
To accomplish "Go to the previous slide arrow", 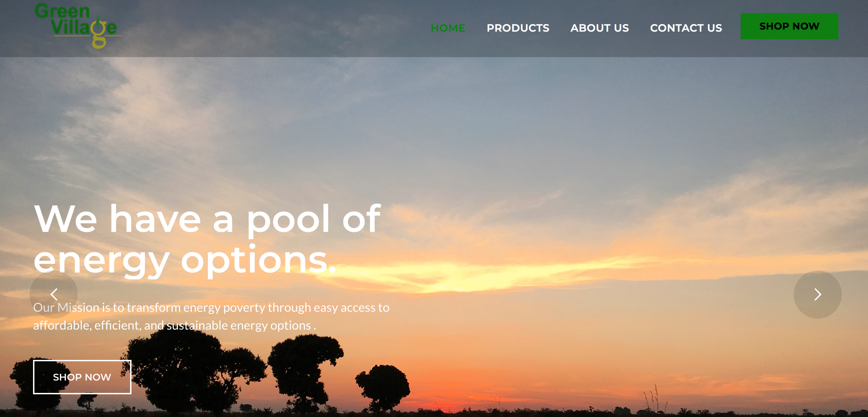I will 54,294.
